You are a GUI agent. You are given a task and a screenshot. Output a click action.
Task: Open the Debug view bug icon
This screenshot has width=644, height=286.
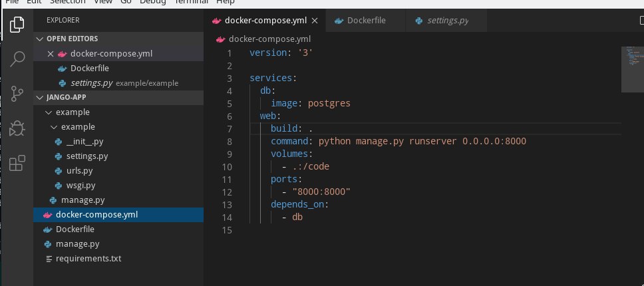click(17, 128)
